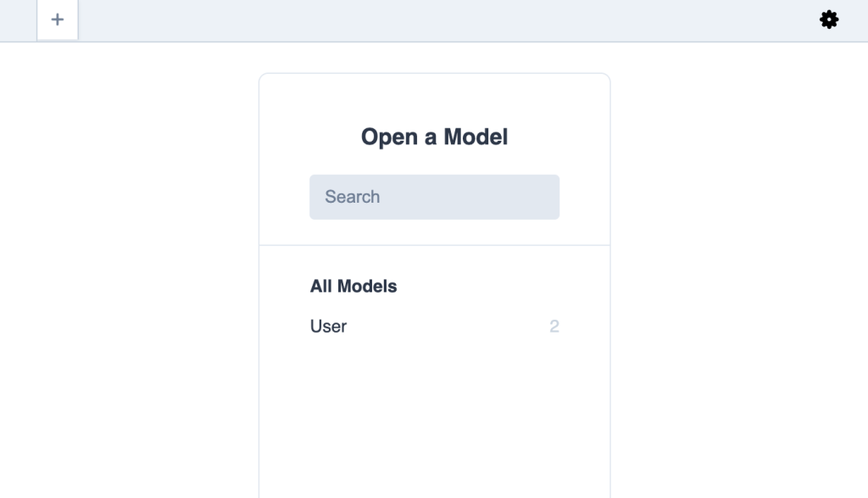
Task: Click the plus icon to add a new tab
Action: [x=58, y=20]
